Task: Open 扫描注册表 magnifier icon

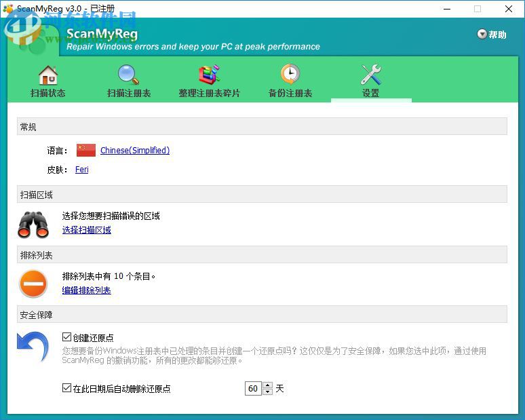Action: pos(129,75)
